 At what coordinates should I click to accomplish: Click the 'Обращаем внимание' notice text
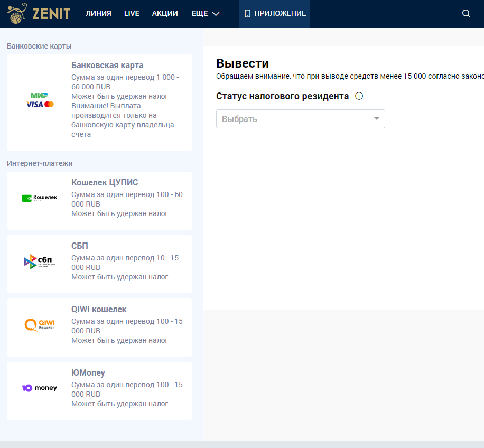350,76
